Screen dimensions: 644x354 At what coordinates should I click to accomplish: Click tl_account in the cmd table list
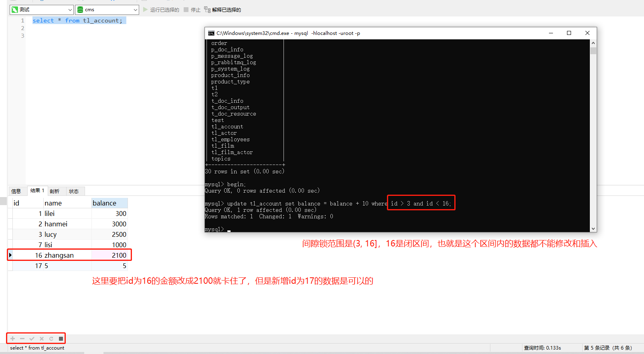click(x=227, y=127)
